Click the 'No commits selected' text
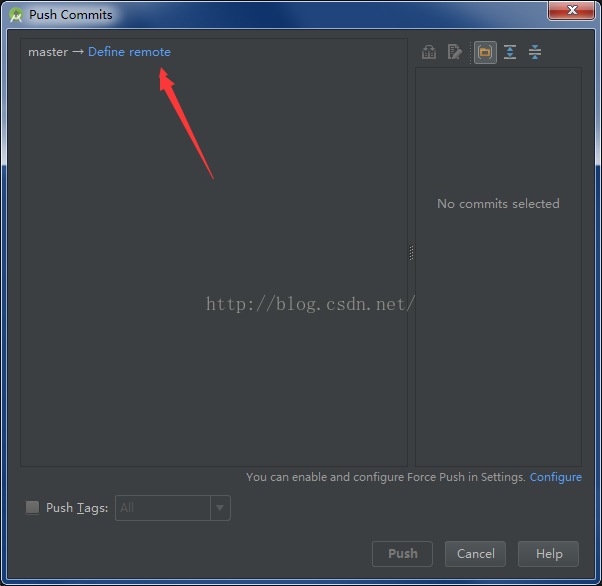The image size is (602, 586). [498, 204]
